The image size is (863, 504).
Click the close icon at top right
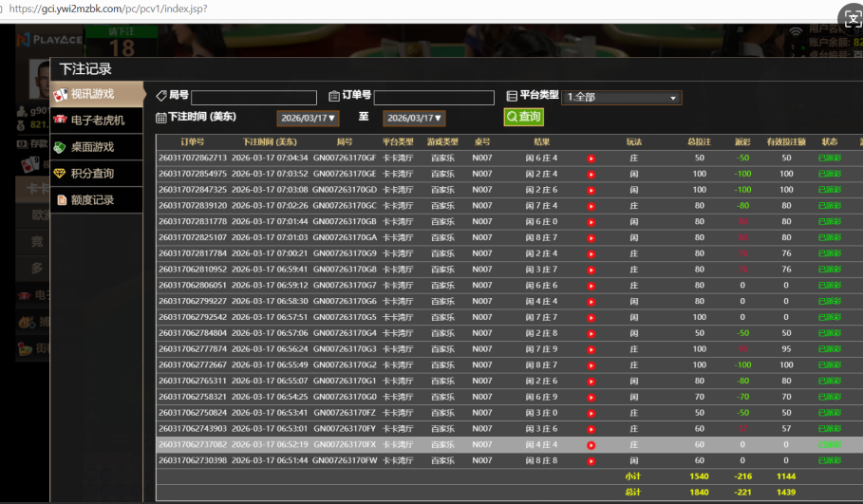click(851, 16)
